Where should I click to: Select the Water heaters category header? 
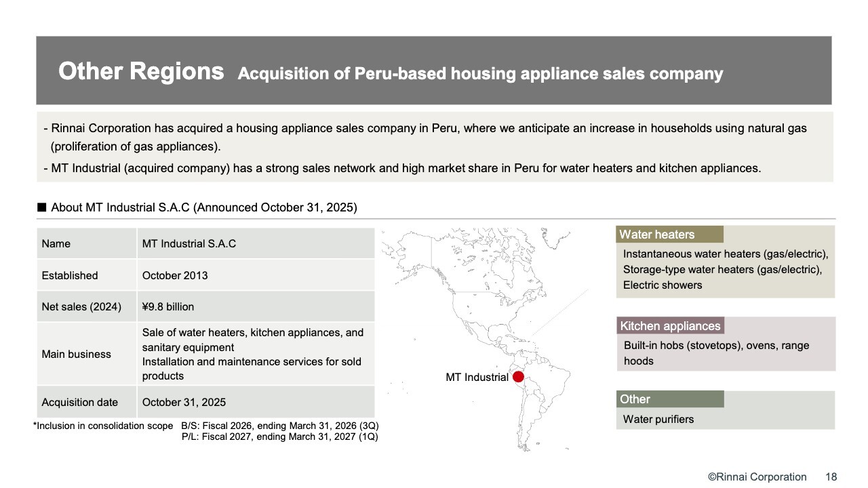(669, 235)
